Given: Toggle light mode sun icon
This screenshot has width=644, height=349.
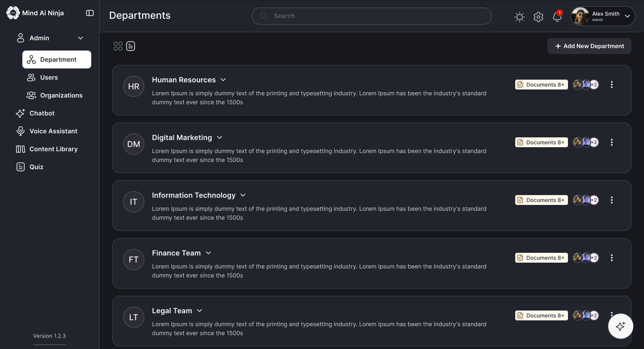Looking at the screenshot, I should pos(519,17).
